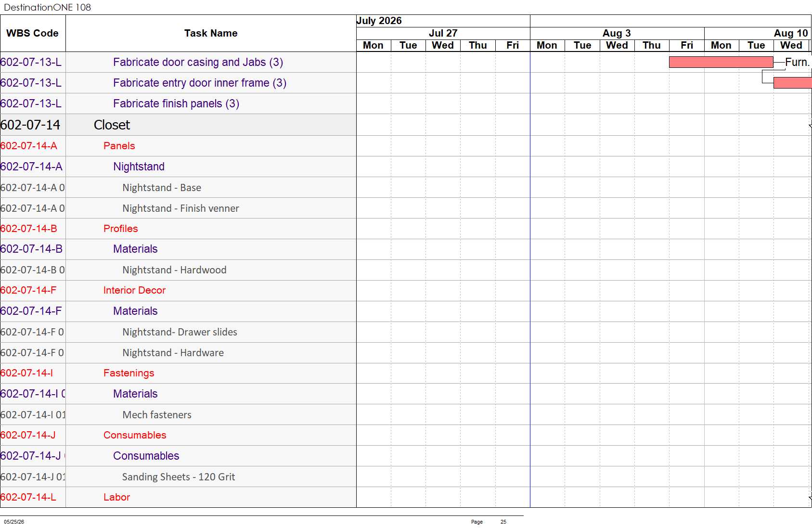Click WBS code 602-07-14-J 01 cell
Viewport: 812px width, 528px height.
(33, 477)
